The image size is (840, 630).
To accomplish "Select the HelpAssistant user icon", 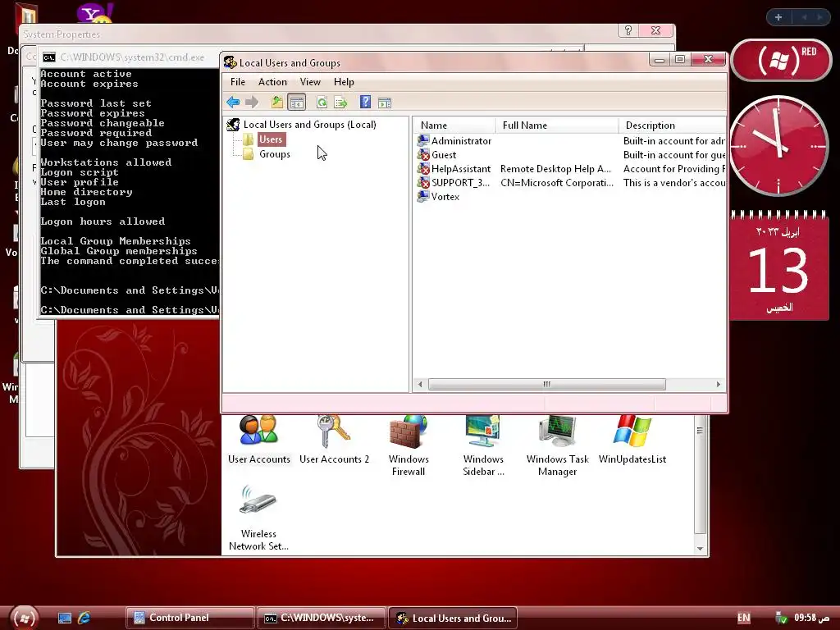I will tap(423, 169).
